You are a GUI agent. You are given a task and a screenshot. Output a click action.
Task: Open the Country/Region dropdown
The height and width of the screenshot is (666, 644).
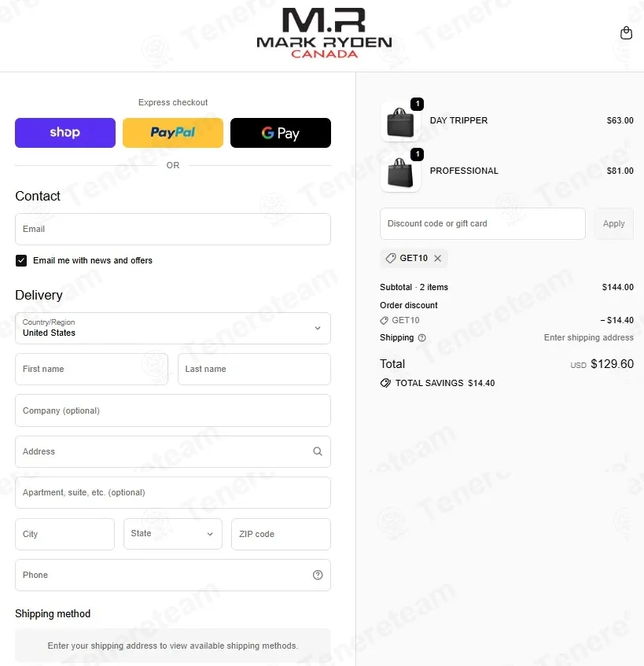173,329
